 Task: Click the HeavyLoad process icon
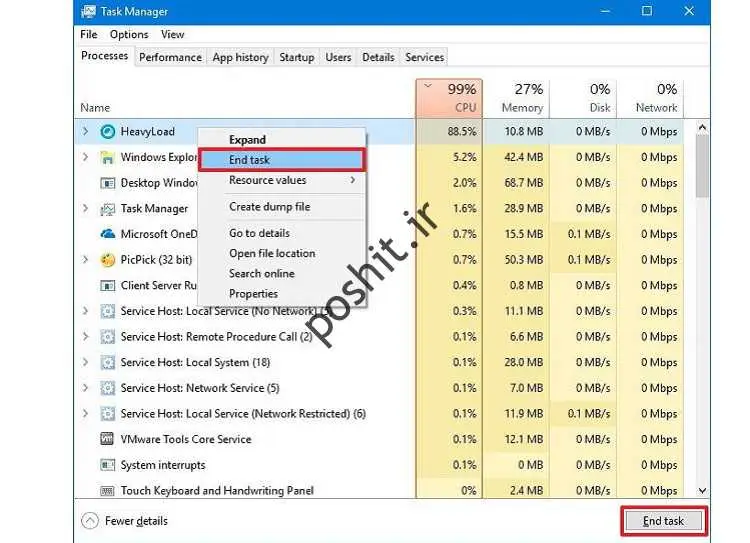(x=108, y=132)
